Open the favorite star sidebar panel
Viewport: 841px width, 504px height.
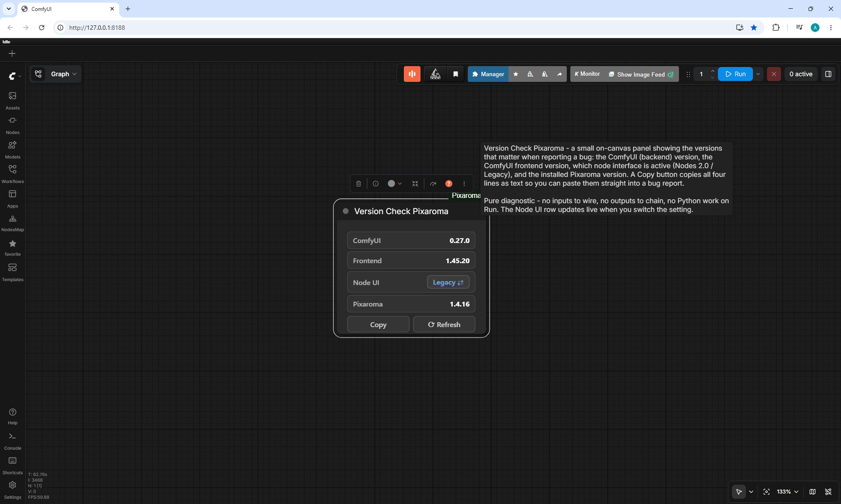pyautogui.click(x=12, y=247)
